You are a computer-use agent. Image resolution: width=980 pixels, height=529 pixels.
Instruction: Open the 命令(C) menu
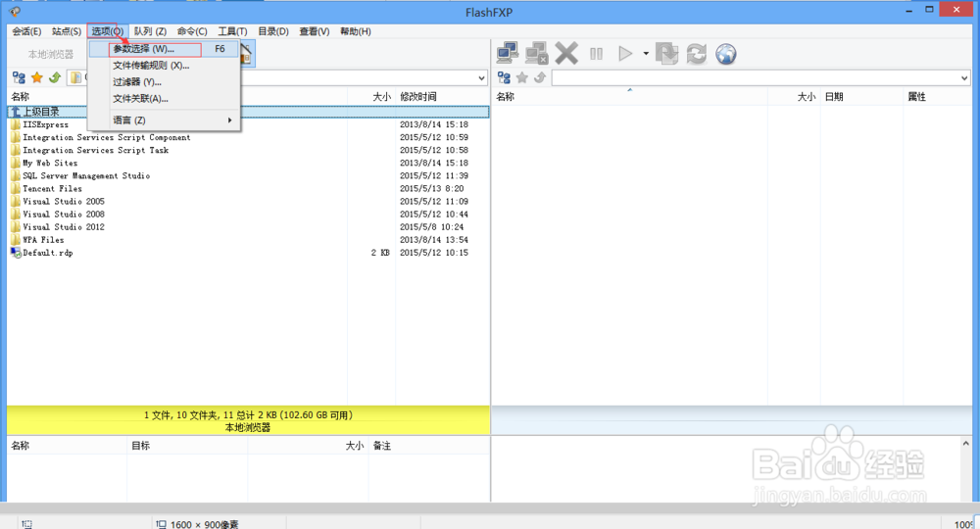click(192, 31)
